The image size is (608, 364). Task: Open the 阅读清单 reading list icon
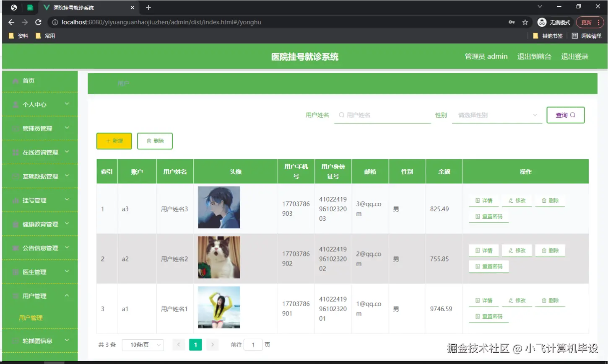point(574,36)
